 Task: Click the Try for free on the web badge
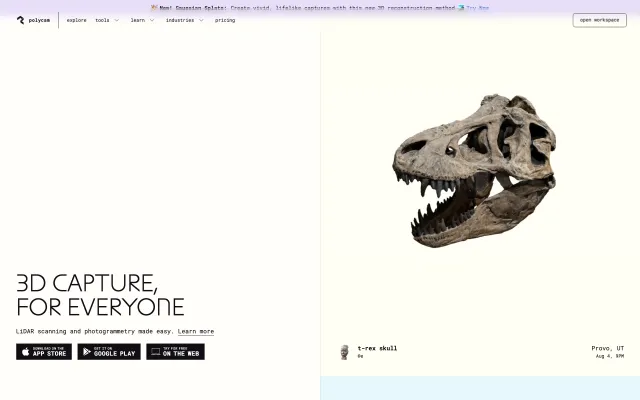point(175,352)
